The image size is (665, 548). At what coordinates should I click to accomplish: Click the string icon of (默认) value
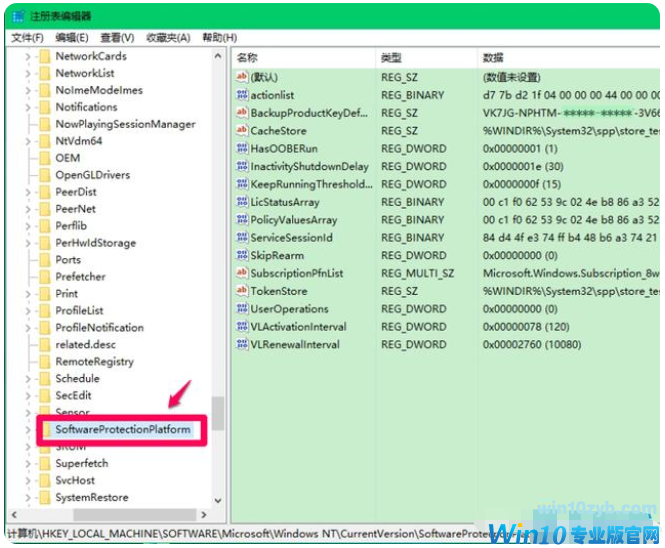(x=242, y=77)
